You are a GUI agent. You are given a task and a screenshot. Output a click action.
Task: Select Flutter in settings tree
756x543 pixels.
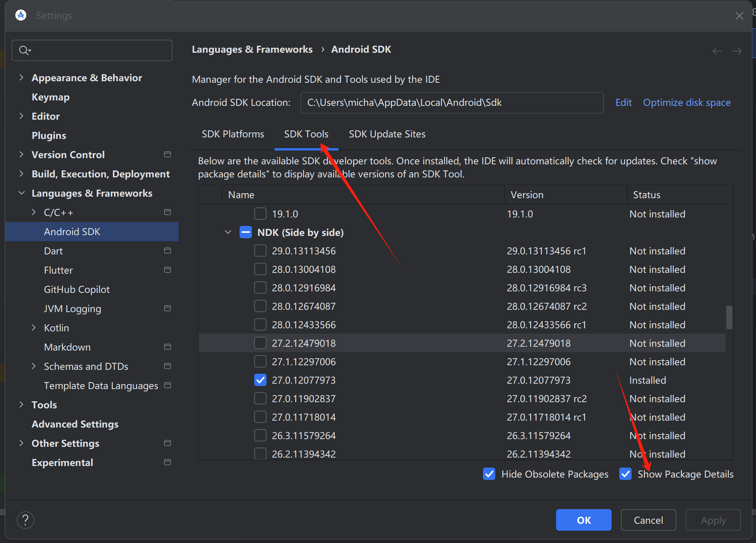point(58,270)
